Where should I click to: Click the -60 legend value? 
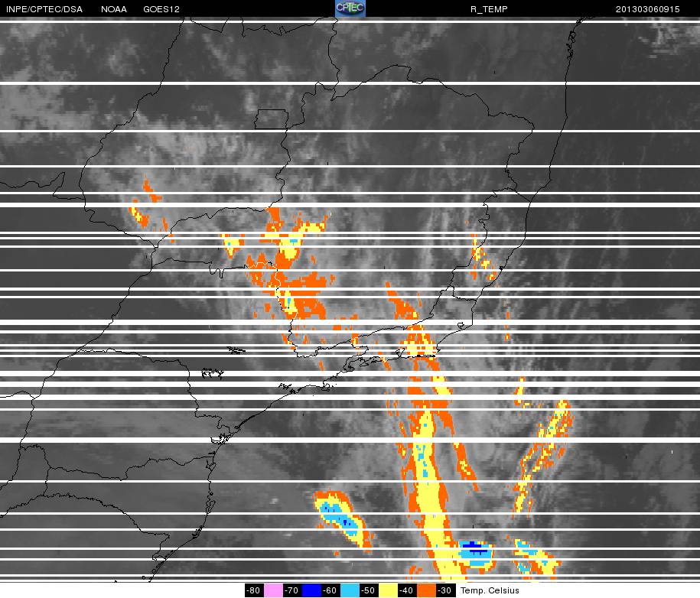[x=330, y=590]
